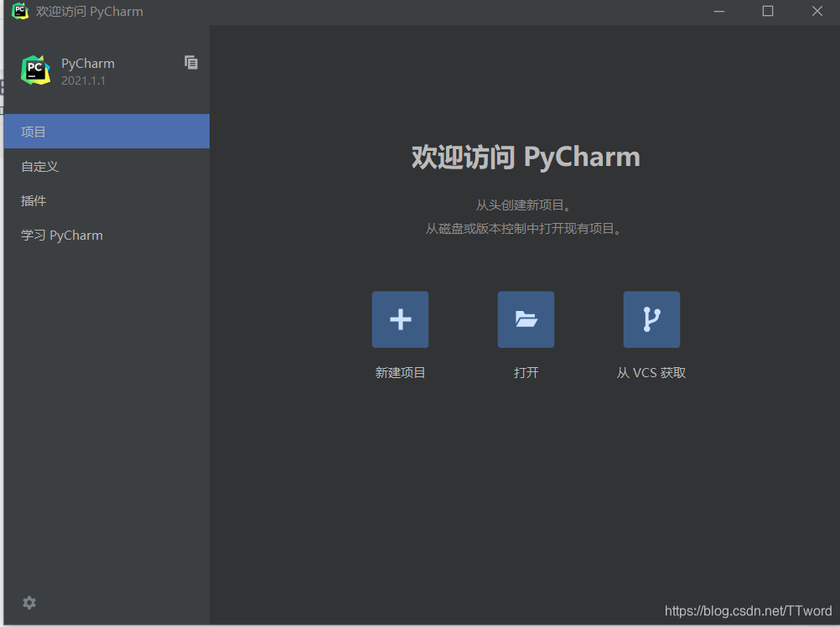Go to the 学习 PyCharm tab
The image size is (840, 627).
click(x=106, y=235)
